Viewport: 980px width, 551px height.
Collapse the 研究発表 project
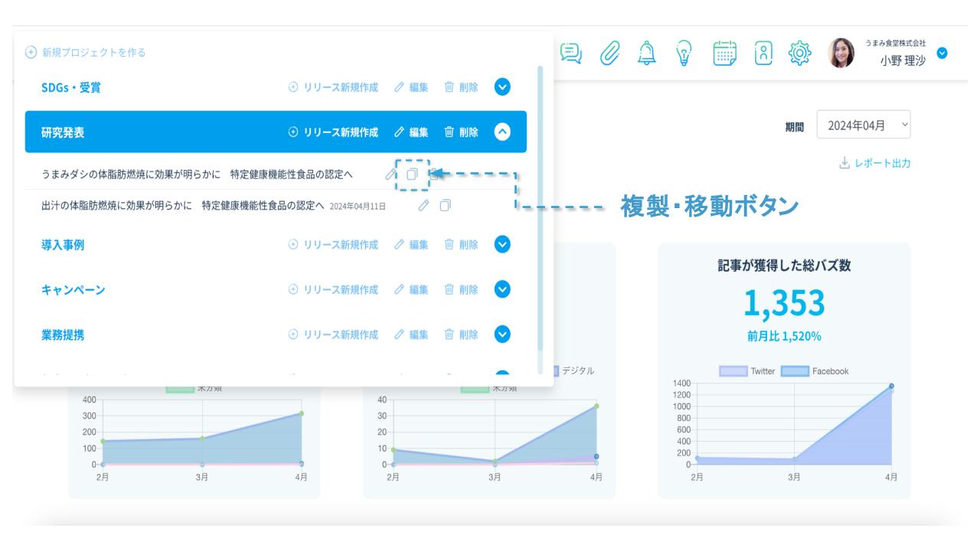[502, 132]
